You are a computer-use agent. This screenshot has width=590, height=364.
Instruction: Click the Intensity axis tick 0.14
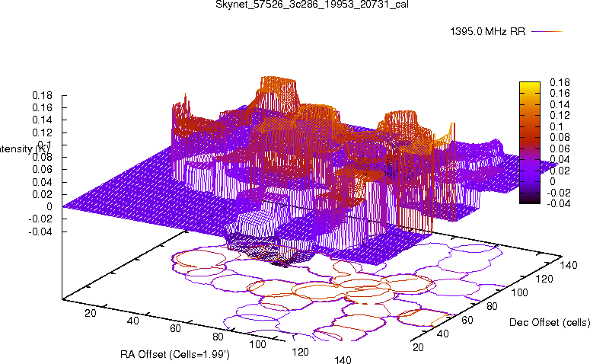coord(42,120)
